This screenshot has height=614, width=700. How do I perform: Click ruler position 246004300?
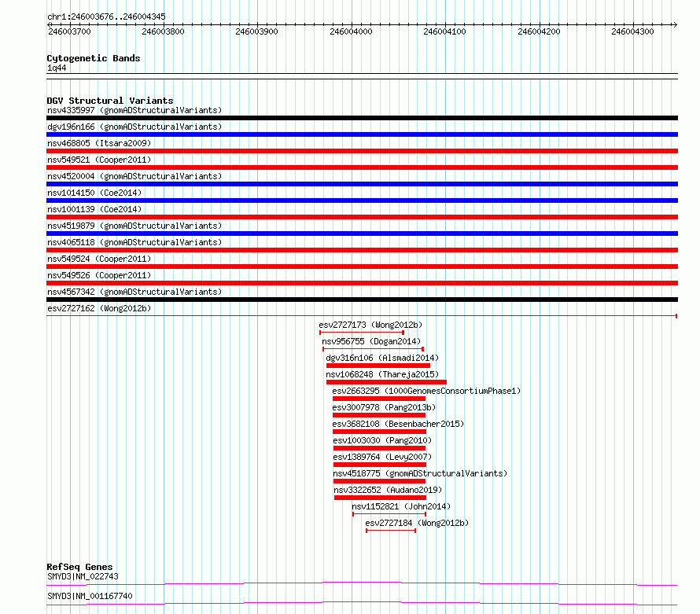pos(632,31)
